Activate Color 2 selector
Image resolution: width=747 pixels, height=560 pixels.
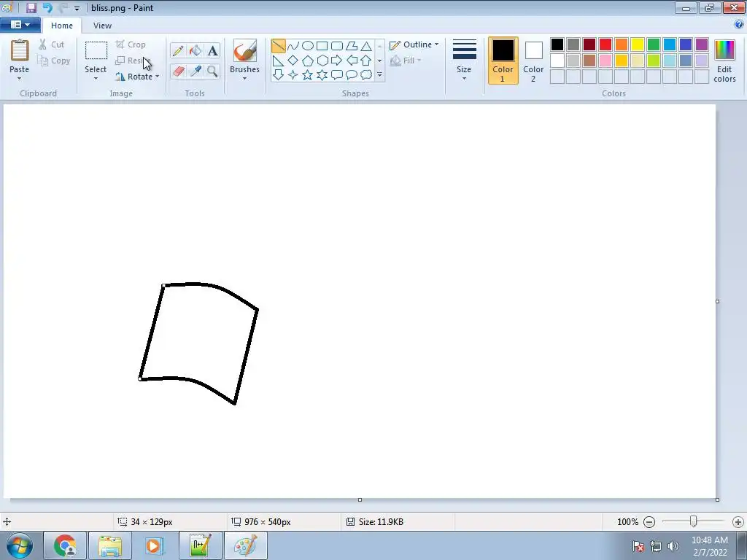point(533,61)
